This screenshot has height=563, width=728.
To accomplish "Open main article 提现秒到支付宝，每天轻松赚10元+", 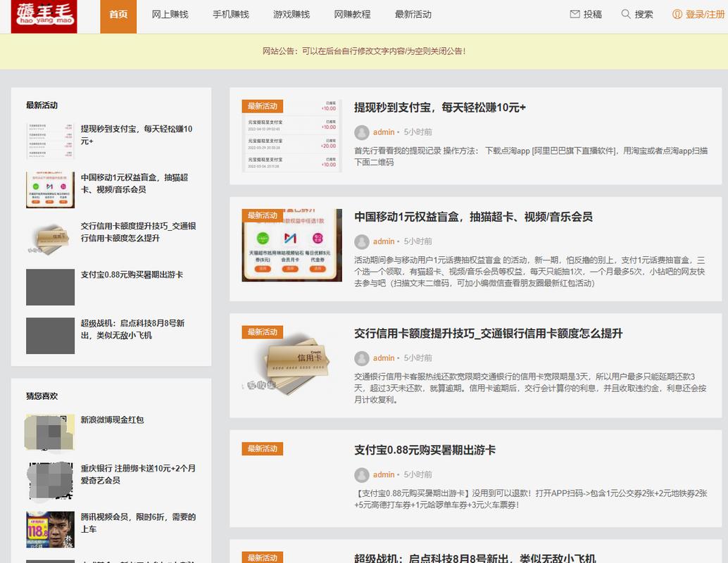I will [x=439, y=108].
